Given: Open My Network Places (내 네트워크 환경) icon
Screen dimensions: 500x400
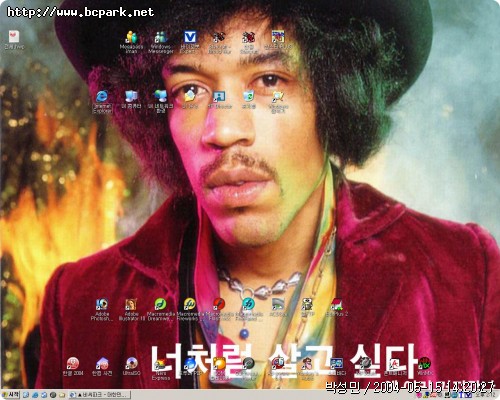Looking at the screenshot, I should click(161, 101).
